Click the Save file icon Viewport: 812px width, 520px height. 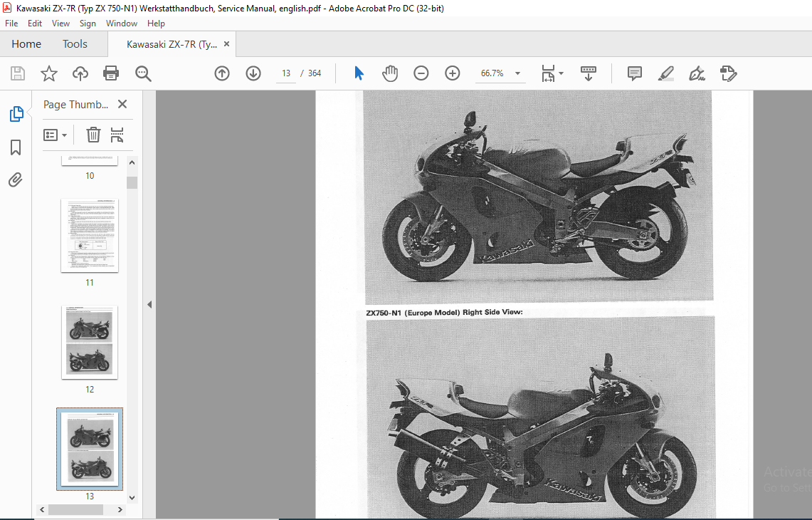18,73
